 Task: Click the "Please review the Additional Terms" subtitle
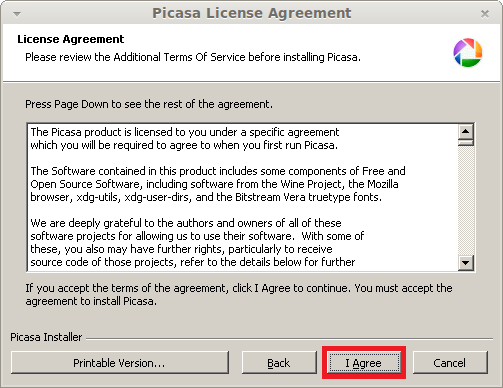coord(193,57)
